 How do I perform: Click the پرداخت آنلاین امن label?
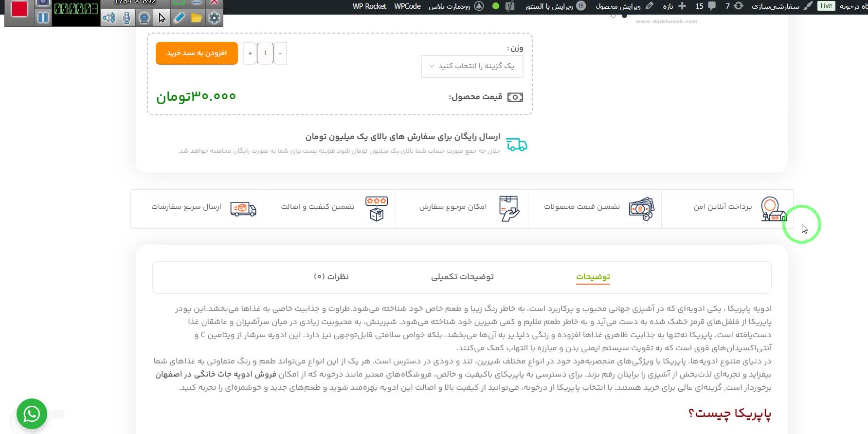(x=723, y=207)
